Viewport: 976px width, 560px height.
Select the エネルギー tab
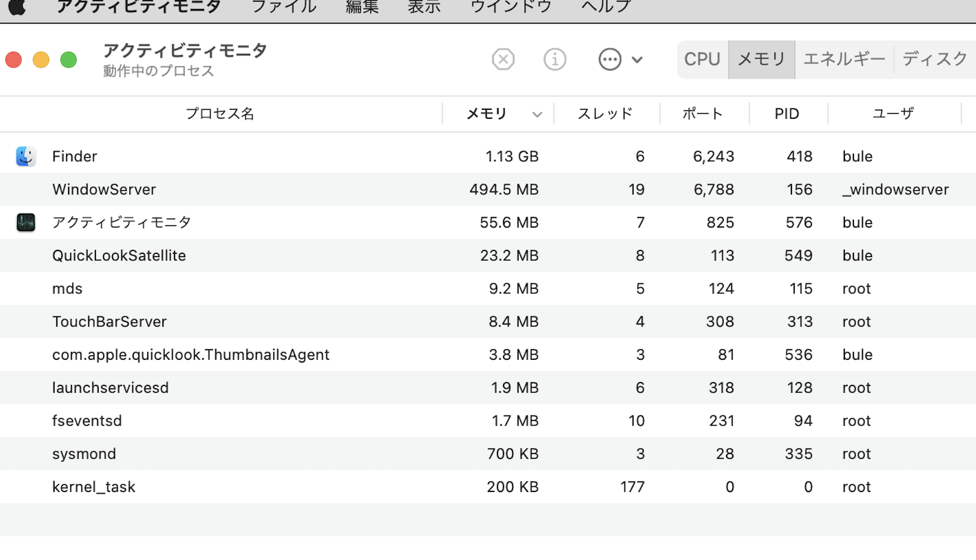[x=844, y=59]
